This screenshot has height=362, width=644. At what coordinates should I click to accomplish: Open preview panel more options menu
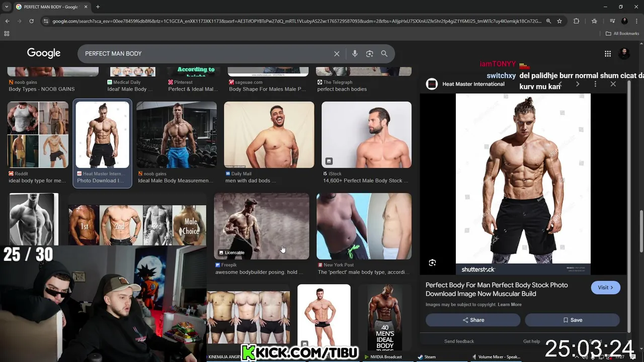pos(595,84)
